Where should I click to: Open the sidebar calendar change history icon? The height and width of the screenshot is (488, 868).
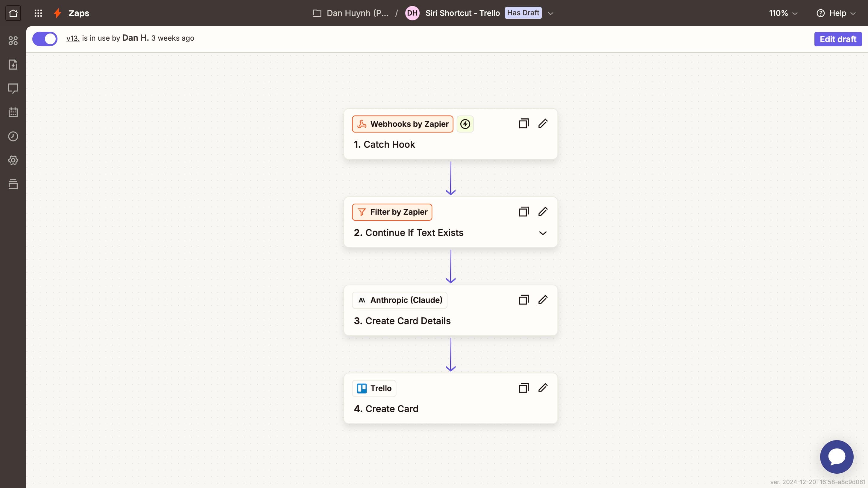[13, 112]
